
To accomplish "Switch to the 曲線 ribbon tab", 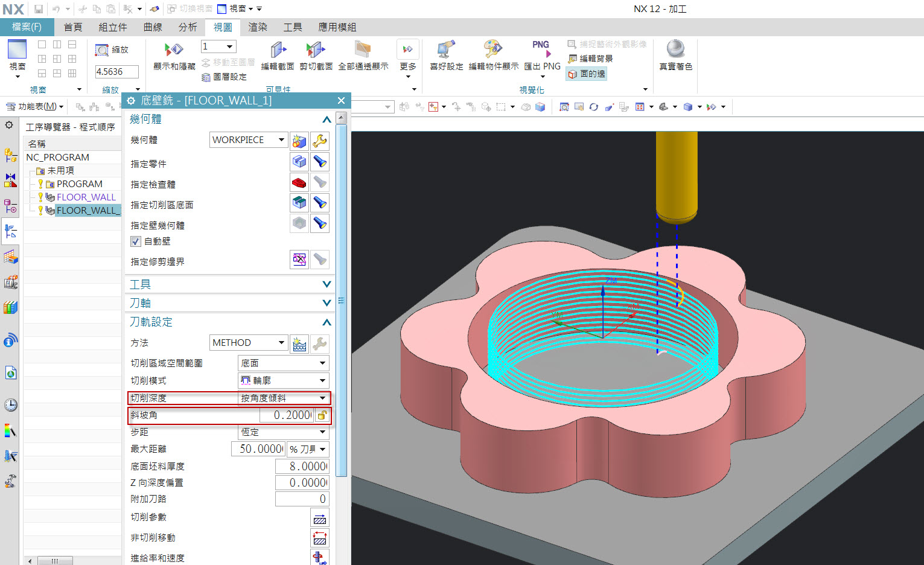I will click(x=153, y=27).
